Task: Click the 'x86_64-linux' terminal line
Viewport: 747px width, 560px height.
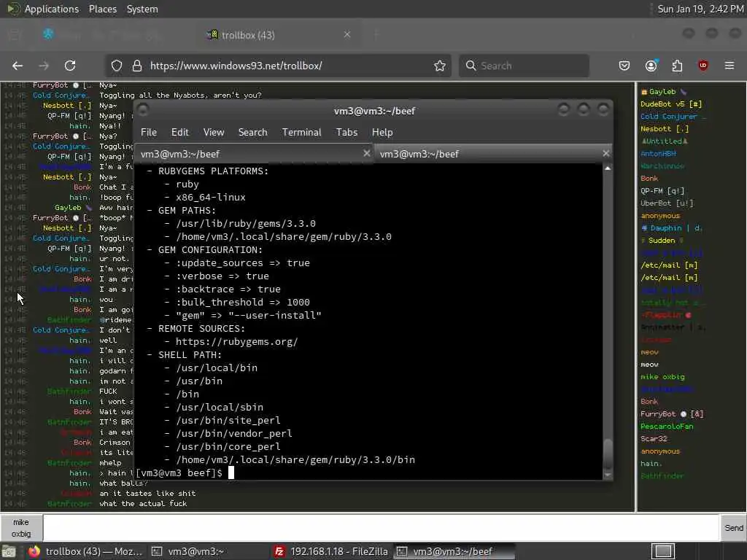Action: click(211, 197)
